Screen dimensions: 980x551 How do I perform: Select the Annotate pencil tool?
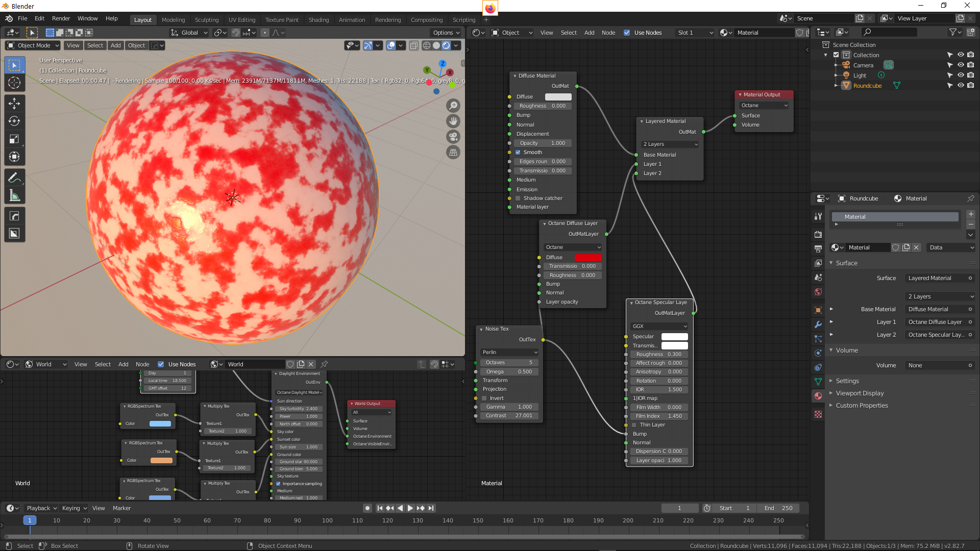(x=14, y=177)
